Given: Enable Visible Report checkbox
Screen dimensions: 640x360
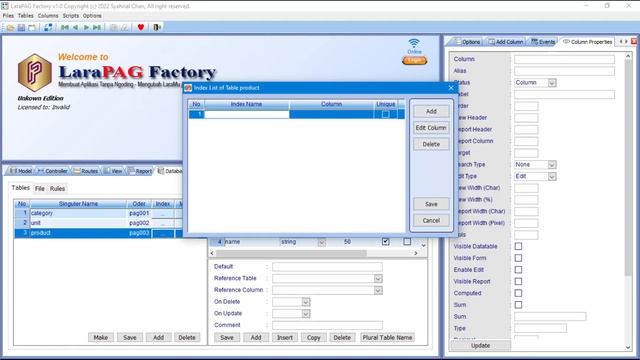Looking at the screenshot, I should pos(518,281).
